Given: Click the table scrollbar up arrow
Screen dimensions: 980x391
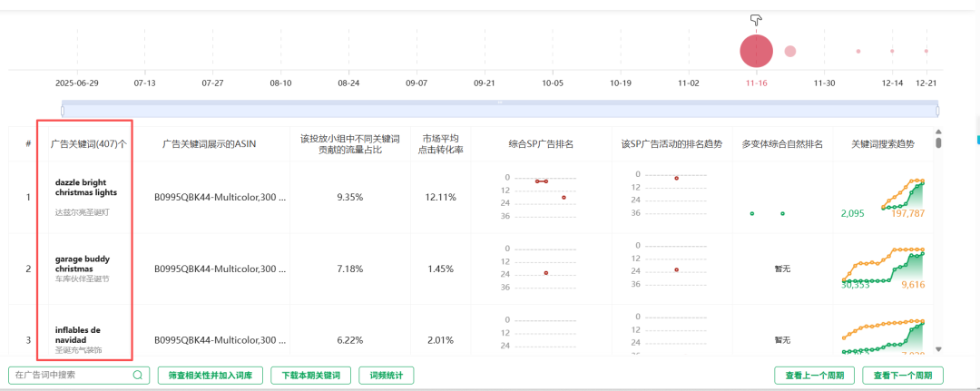Looking at the screenshot, I should [937, 132].
